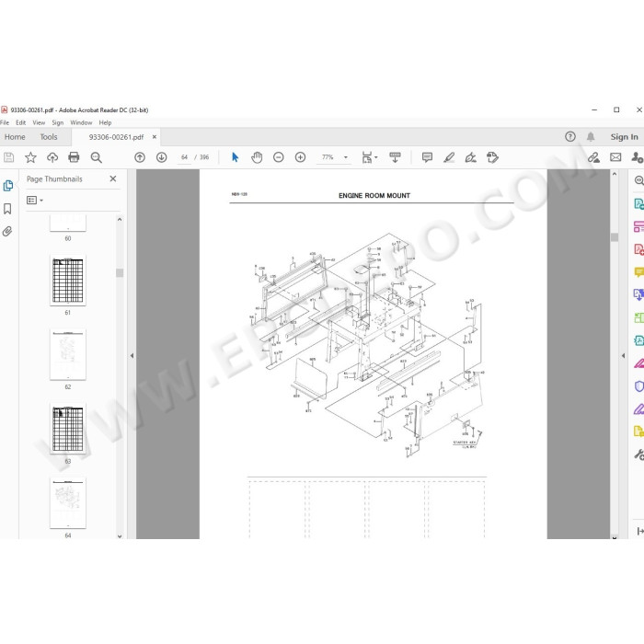Image resolution: width=644 pixels, height=644 pixels.
Task: Add a sticky note comment
Action: click(x=427, y=157)
